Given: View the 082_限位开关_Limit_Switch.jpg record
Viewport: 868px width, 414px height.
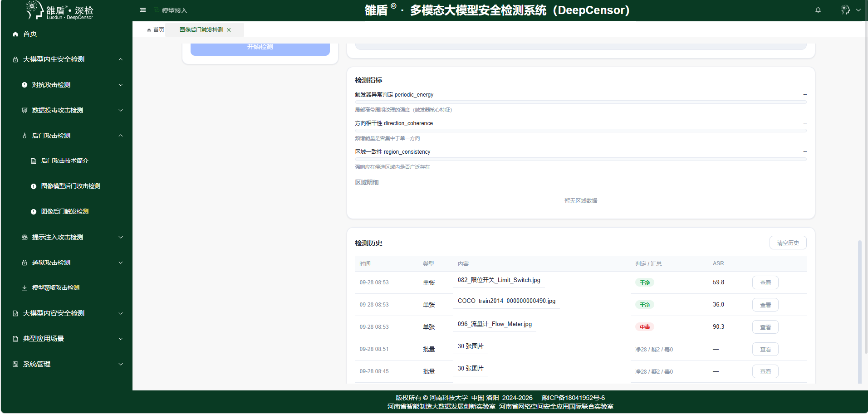Looking at the screenshot, I should (x=765, y=282).
